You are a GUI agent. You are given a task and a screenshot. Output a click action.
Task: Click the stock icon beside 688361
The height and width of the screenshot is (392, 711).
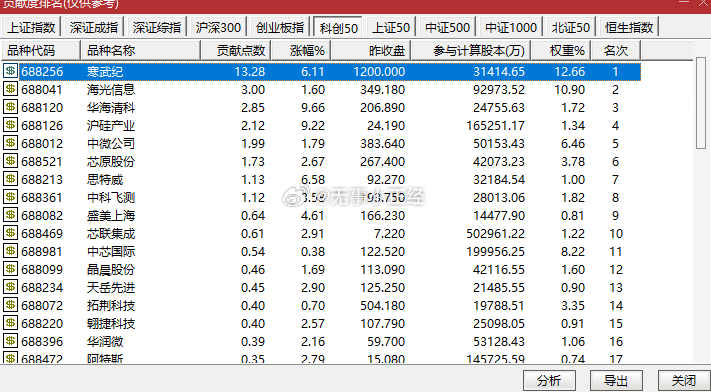tap(10, 197)
